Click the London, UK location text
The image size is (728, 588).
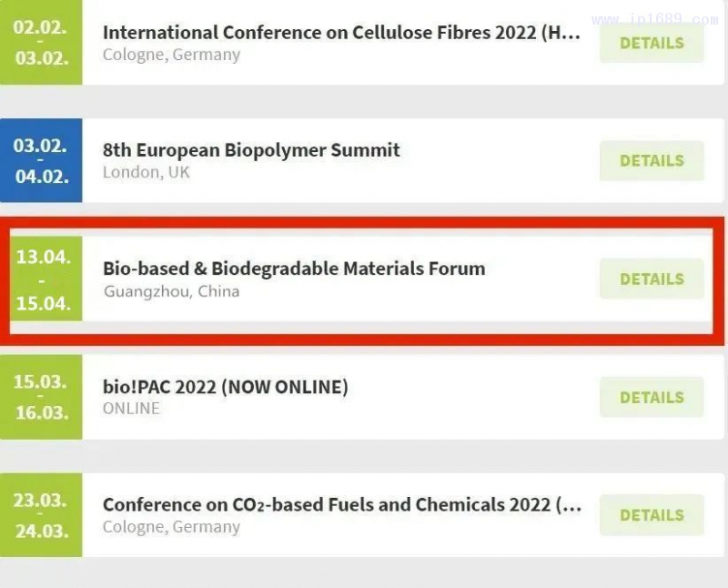[x=147, y=172]
